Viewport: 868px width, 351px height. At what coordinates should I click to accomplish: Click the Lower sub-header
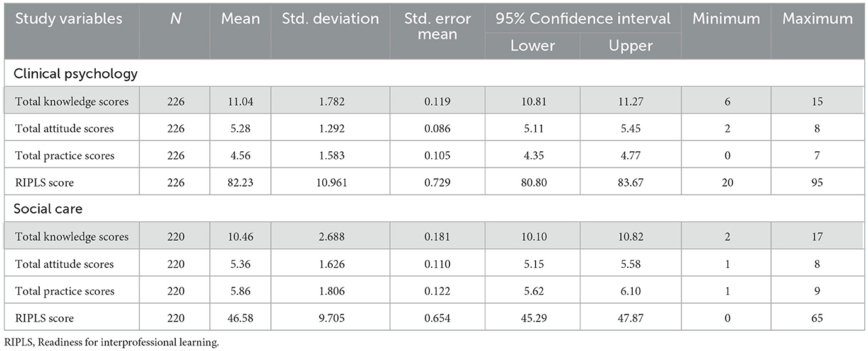(533, 46)
